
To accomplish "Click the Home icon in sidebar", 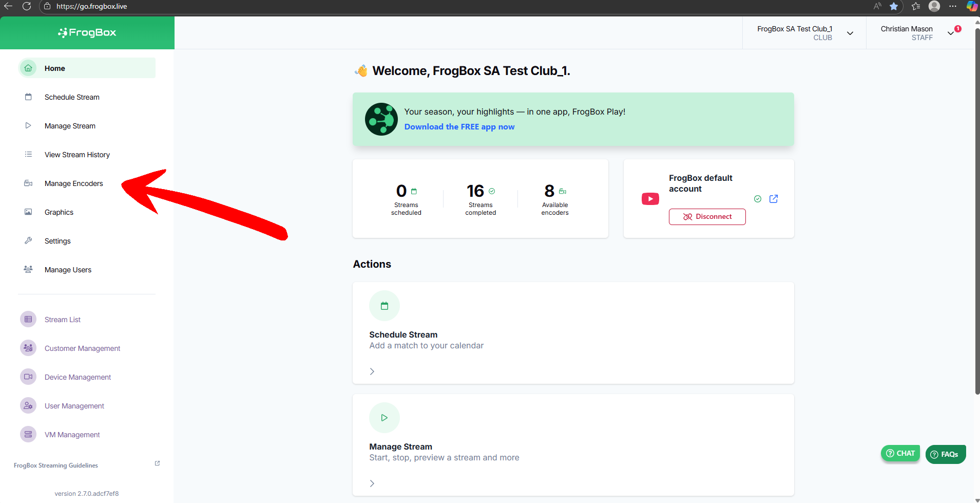I will click(x=28, y=68).
